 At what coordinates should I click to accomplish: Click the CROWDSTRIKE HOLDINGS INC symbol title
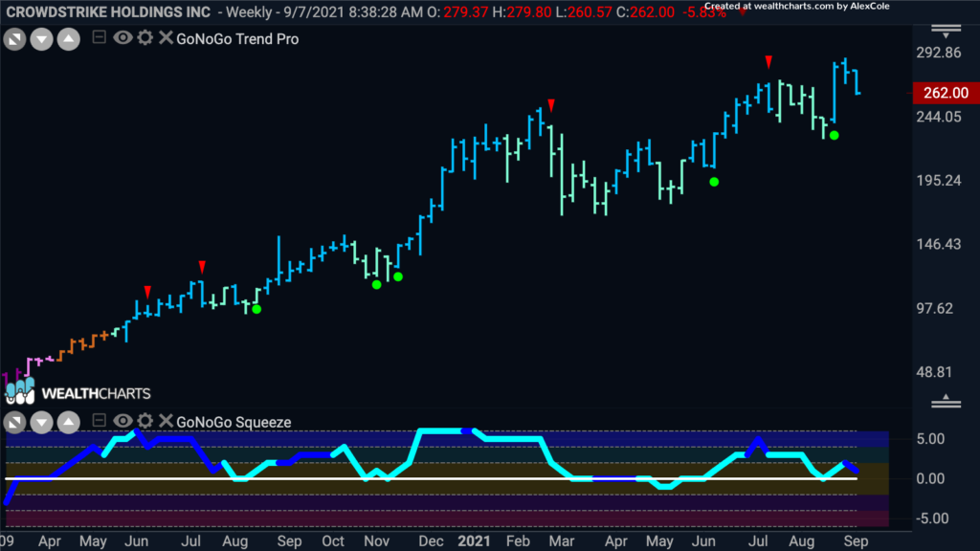(x=108, y=11)
